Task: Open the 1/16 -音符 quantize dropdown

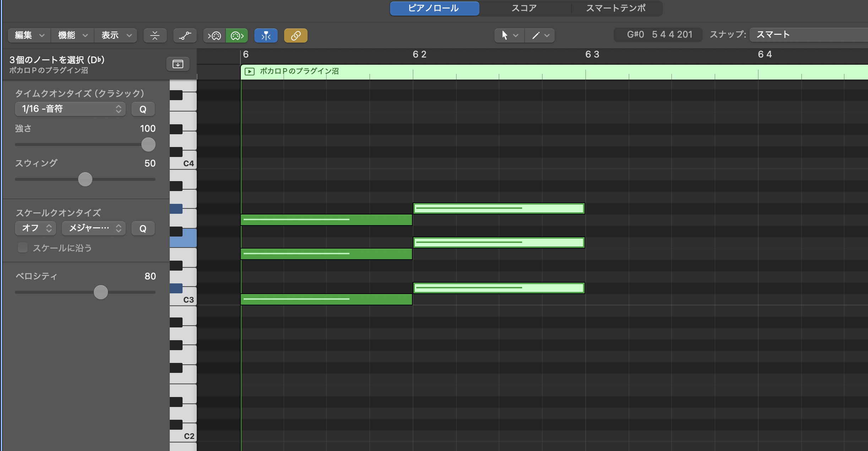Action: pyautogui.click(x=70, y=109)
